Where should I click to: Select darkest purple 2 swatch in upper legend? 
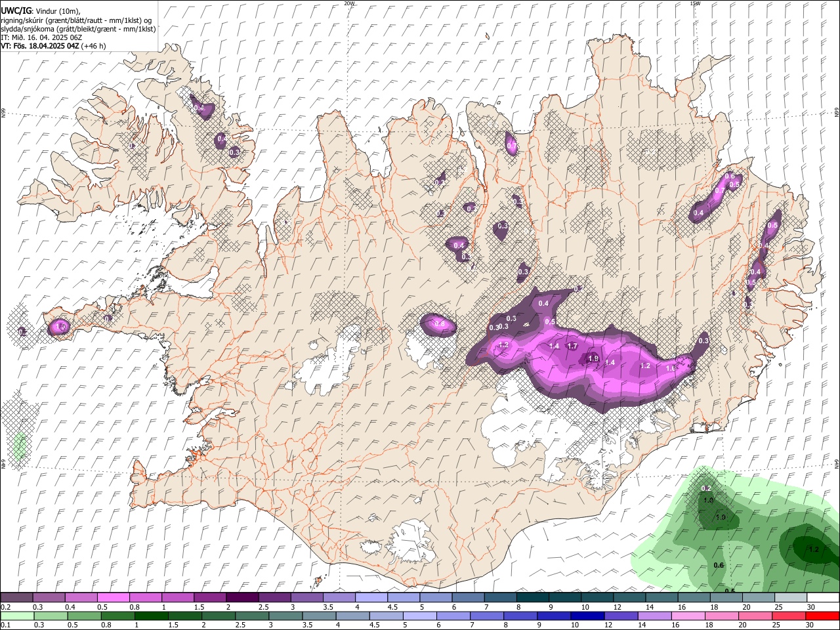pos(242,598)
